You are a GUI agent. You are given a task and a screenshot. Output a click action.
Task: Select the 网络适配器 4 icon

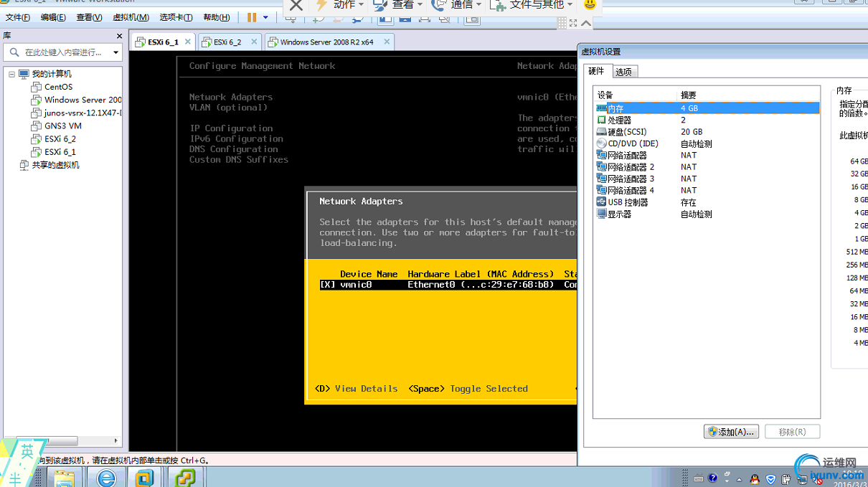(x=601, y=190)
